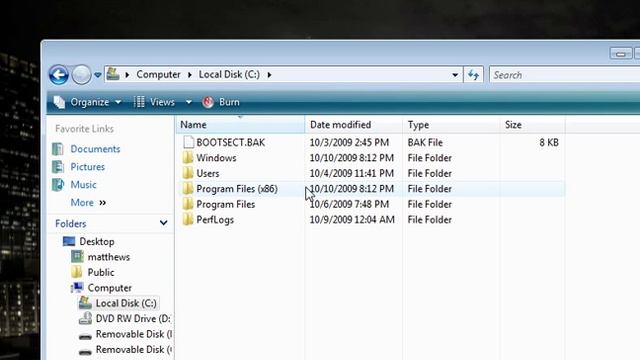640x360 pixels.
Task: Select the Program Files (x86) name
Action: click(x=237, y=189)
